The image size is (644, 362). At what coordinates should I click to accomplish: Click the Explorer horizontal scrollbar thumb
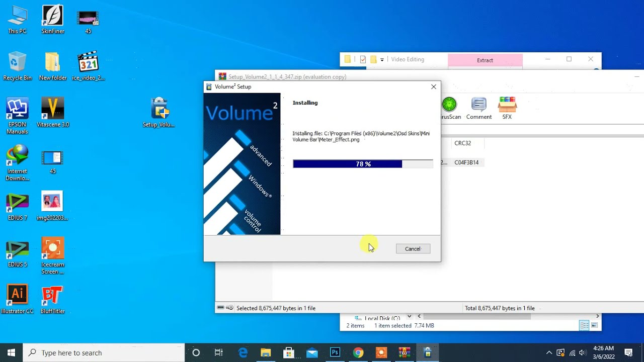tap(477, 317)
